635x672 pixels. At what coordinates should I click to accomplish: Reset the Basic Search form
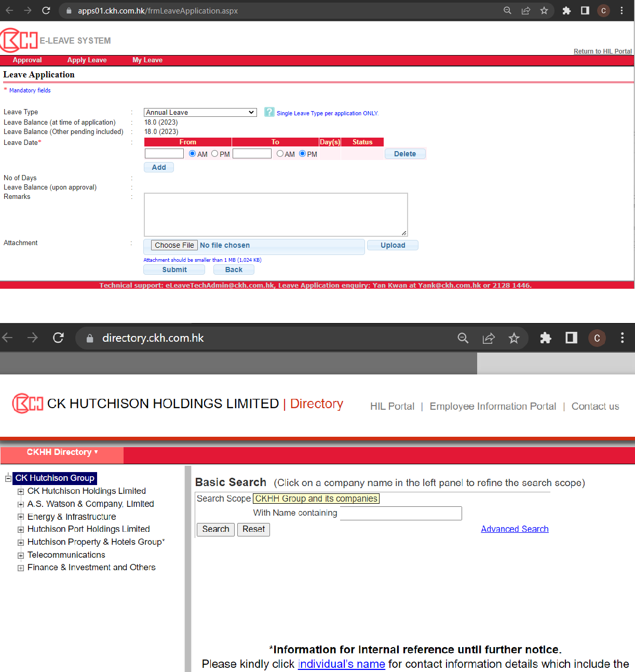point(253,529)
